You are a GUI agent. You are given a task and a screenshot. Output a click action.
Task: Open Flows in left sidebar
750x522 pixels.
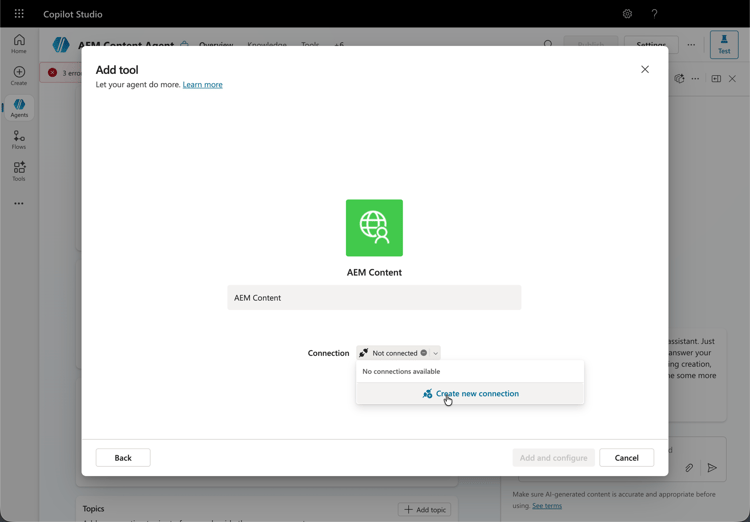(19, 140)
